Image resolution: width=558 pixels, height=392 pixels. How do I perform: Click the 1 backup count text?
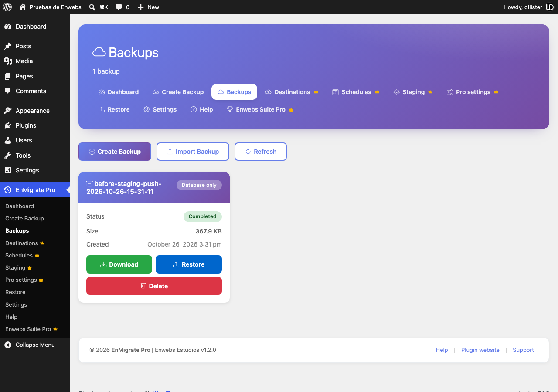[106, 71]
